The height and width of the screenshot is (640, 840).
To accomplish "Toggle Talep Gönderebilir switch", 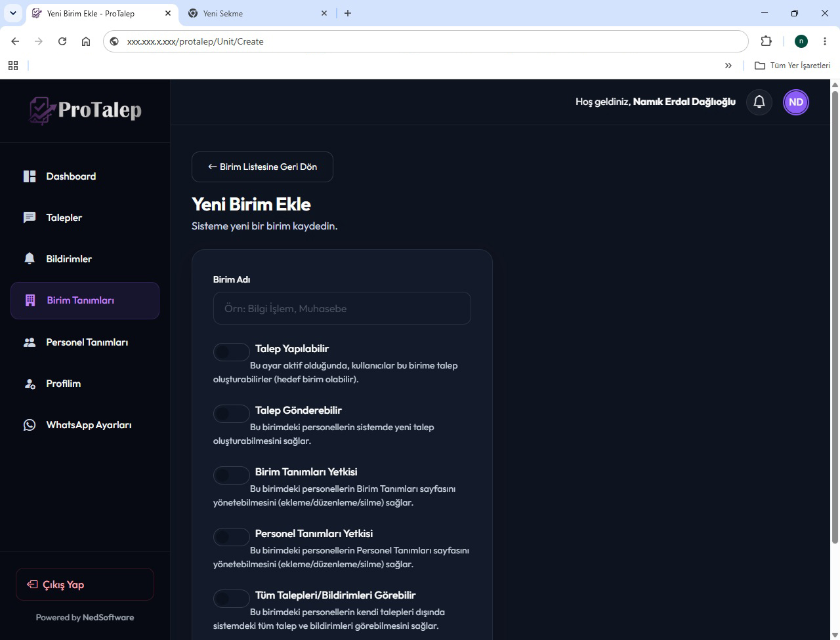I will (x=232, y=414).
